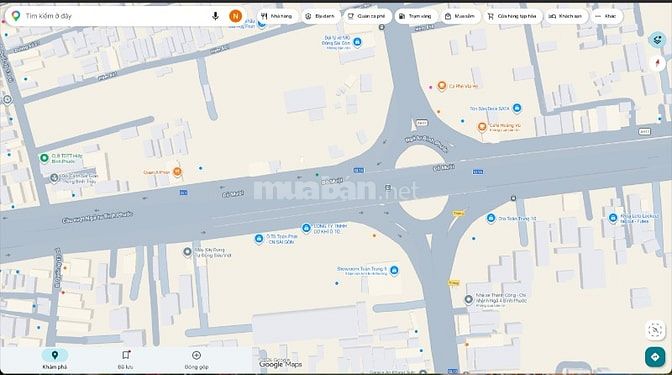Select the 'Ô Tô Toàn Phát - CN SÀI GÒN' pin

point(258,238)
